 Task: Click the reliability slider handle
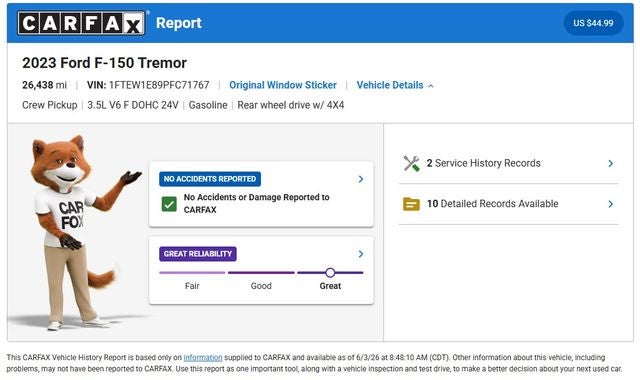tap(330, 273)
